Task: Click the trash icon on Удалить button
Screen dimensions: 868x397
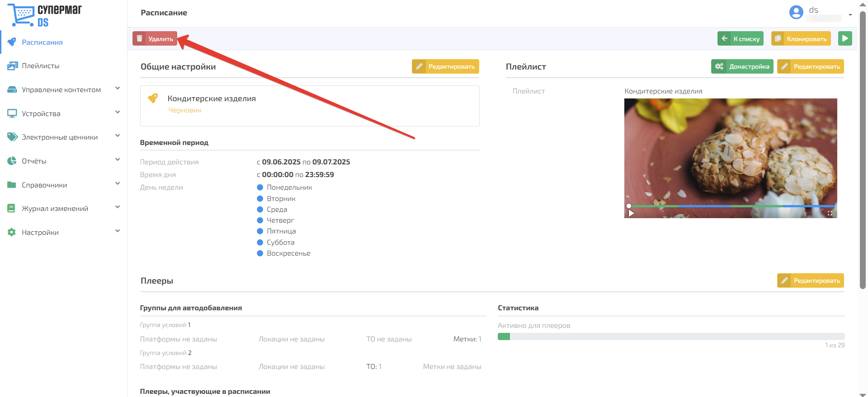Action: coord(140,38)
